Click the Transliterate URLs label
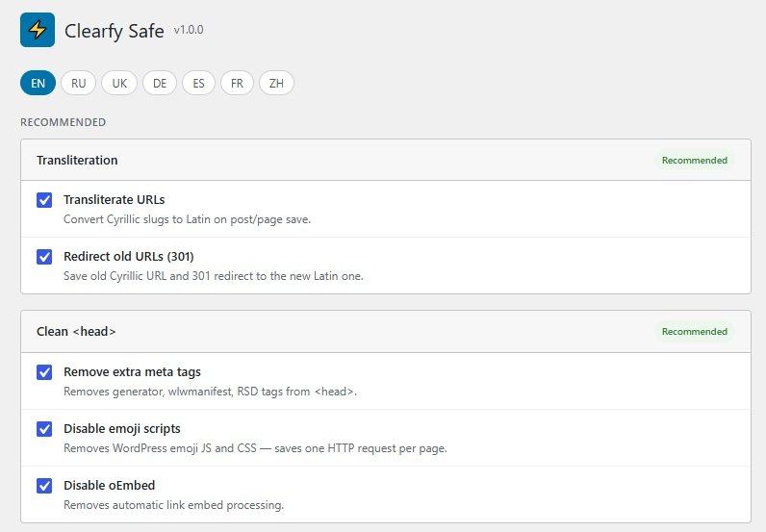Screen dimensions: 766x532 click(114, 200)
